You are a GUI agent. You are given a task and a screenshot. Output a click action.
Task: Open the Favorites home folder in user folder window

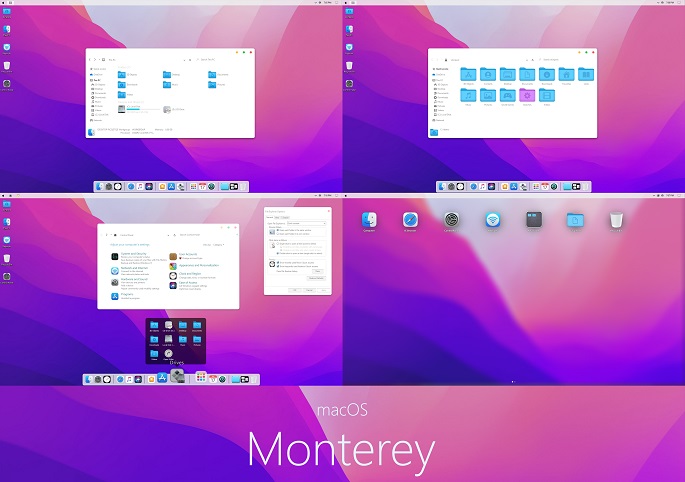tap(567, 74)
